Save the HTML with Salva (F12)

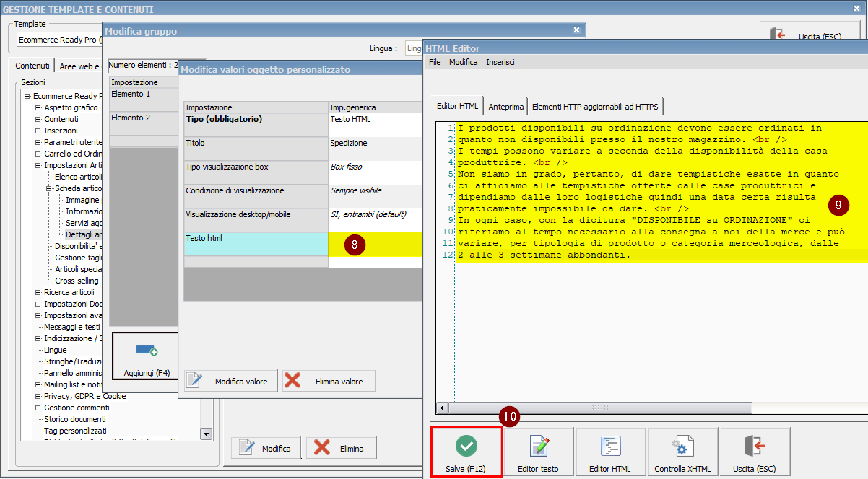[x=466, y=452]
